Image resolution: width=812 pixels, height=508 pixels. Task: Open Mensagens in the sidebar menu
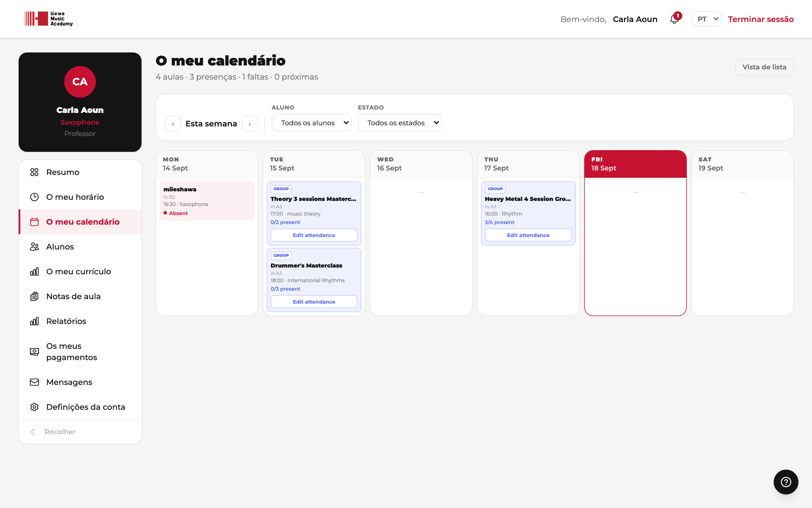(80, 382)
